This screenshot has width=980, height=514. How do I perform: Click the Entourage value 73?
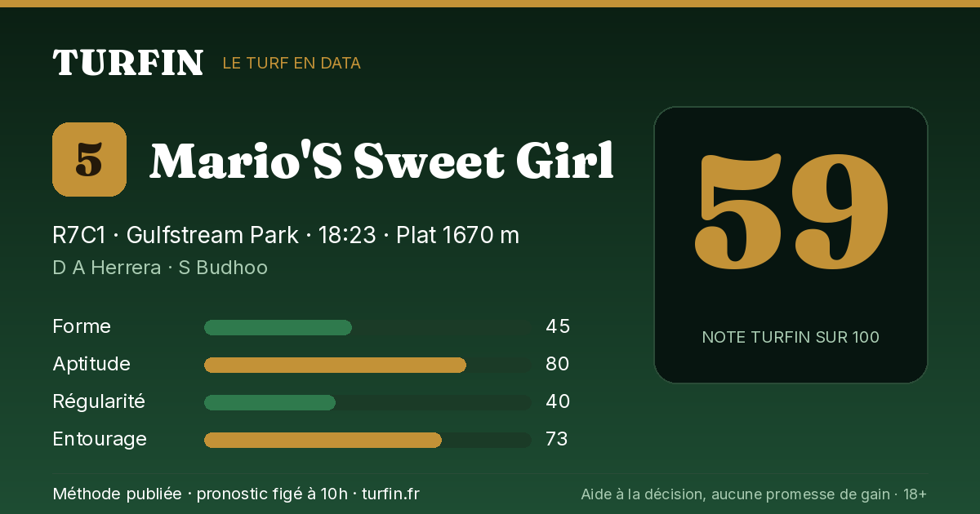tap(557, 439)
